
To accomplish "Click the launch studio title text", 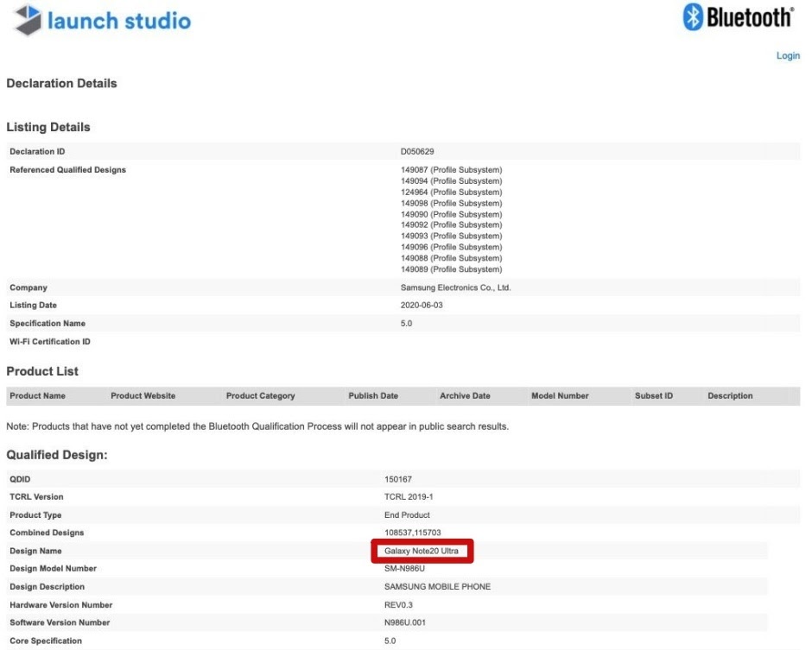I will click(x=121, y=21).
